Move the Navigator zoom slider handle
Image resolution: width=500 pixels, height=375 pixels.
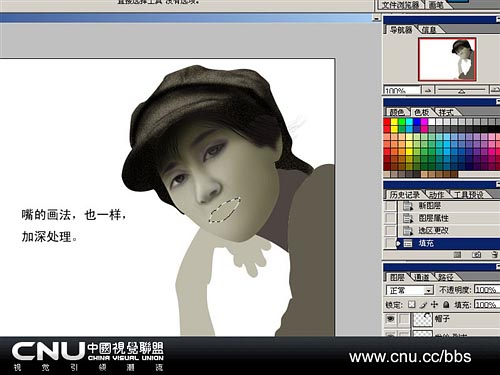tap(461, 91)
